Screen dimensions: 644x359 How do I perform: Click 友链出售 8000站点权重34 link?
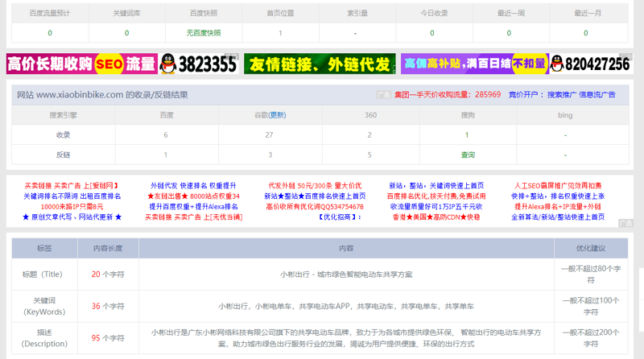click(193, 196)
